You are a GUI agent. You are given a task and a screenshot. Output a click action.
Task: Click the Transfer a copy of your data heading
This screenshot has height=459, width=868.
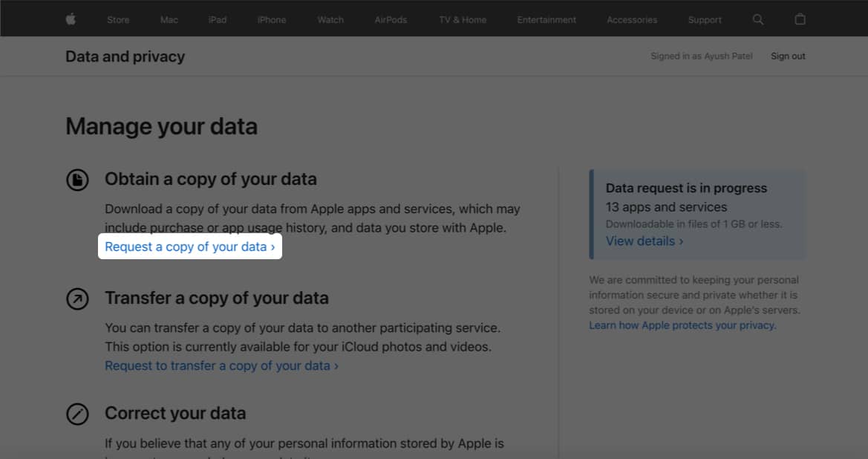coord(217,298)
